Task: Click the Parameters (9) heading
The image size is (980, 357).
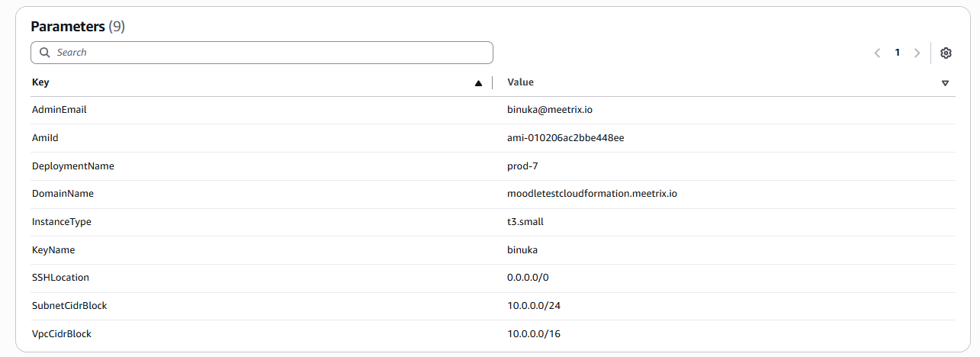Action: coord(78,27)
